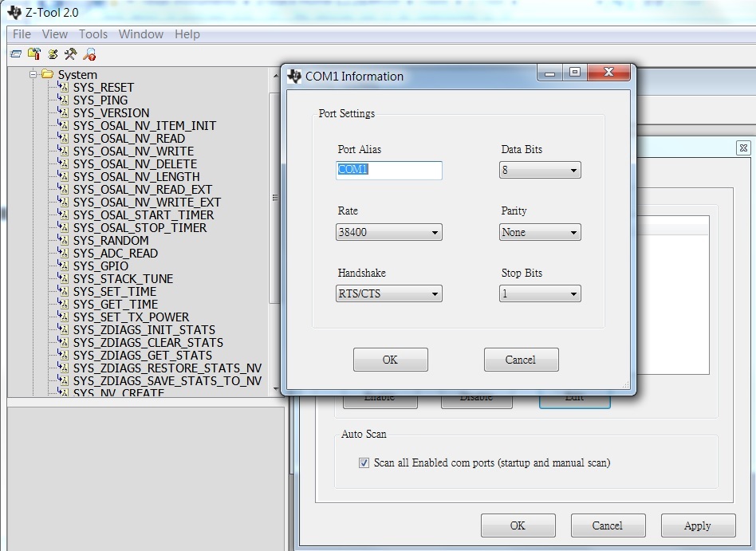Open the Tools menu

point(93,34)
